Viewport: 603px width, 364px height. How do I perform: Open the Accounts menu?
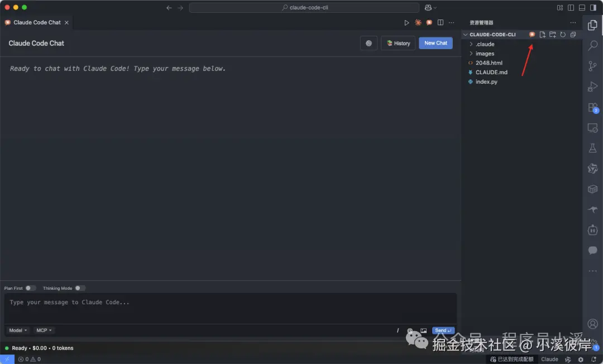592,324
